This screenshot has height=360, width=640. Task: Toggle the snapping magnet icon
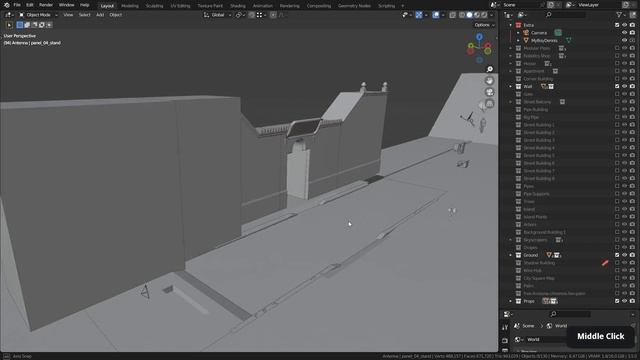[x=251, y=15]
